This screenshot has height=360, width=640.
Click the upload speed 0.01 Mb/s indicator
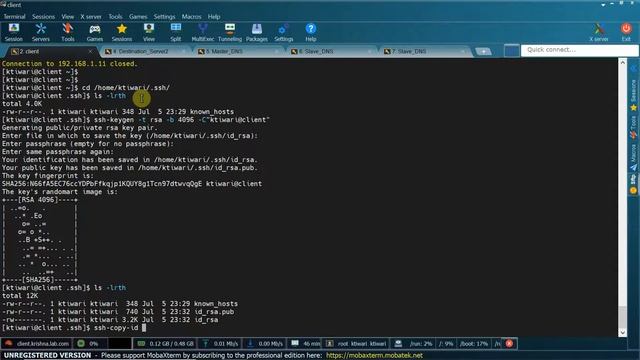(x=220, y=344)
